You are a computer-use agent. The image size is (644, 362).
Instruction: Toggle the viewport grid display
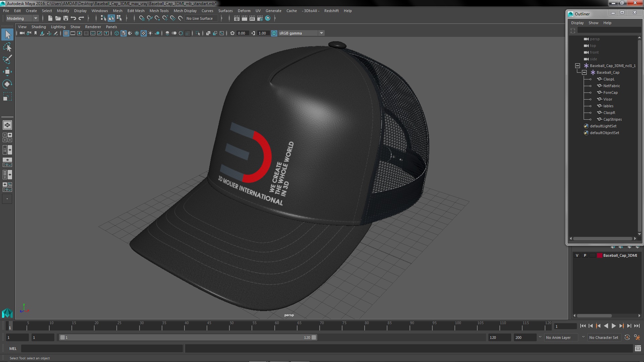click(66, 33)
